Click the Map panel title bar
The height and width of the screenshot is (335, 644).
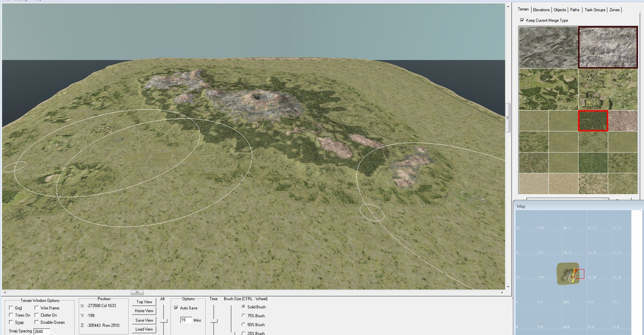tap(579, 206)
